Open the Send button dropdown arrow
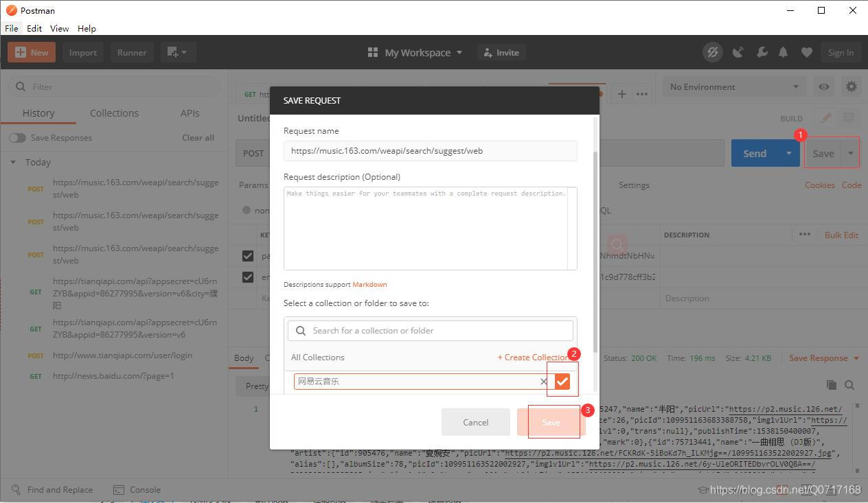The width and height of the screenshot is (868, 503). coord(788,153)
